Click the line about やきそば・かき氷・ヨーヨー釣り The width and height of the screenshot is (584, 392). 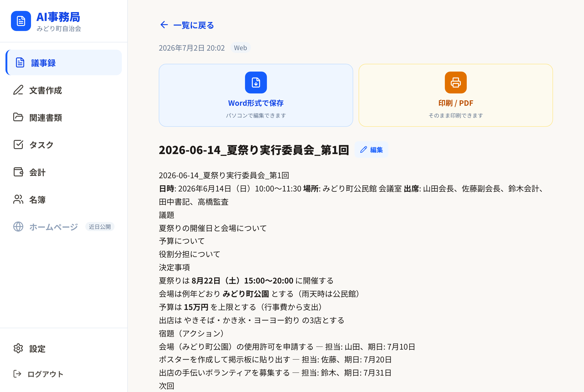coord(251,320)
